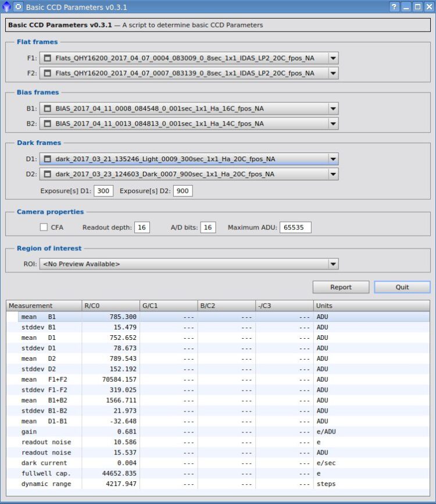Click the image window icon in F1 selector
Screen dimensions: 436x504
tap(48, 58)
